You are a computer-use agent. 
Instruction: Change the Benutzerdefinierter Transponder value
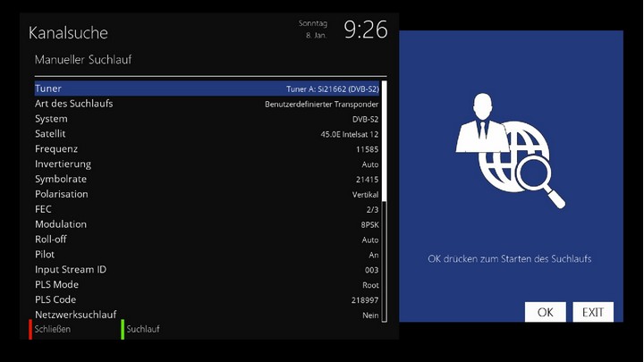322,105
